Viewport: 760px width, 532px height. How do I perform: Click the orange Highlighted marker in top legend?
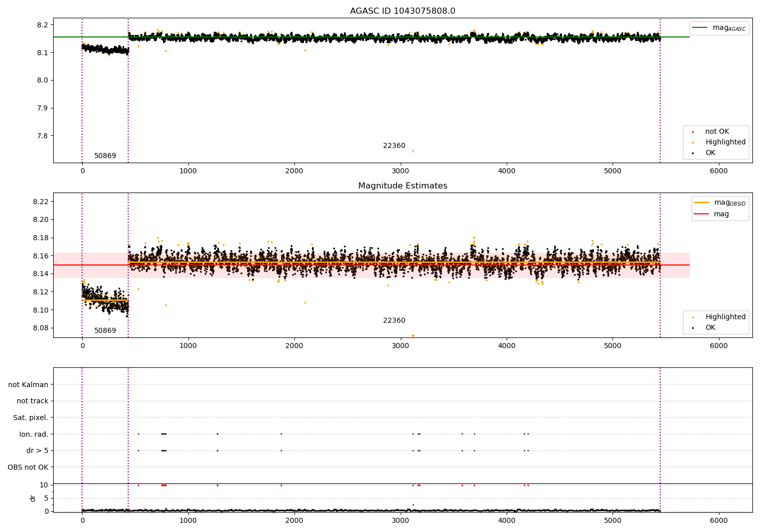click(693, 142)
